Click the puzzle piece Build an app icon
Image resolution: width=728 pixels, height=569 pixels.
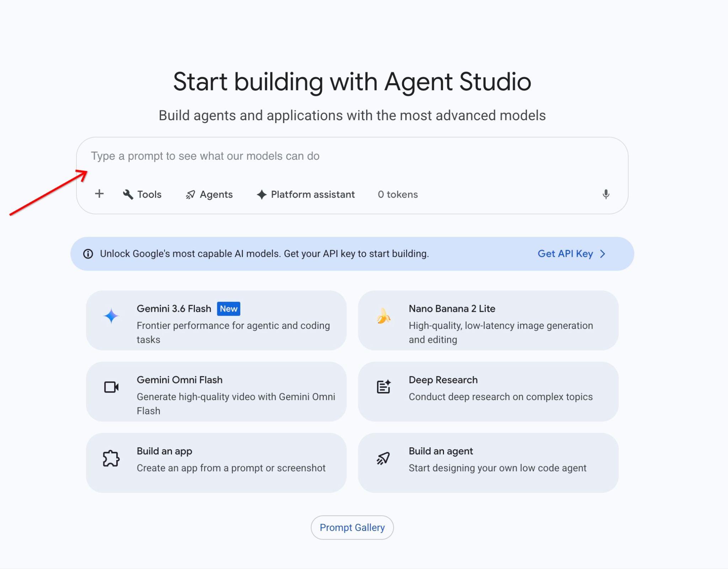tap(111, 458)
